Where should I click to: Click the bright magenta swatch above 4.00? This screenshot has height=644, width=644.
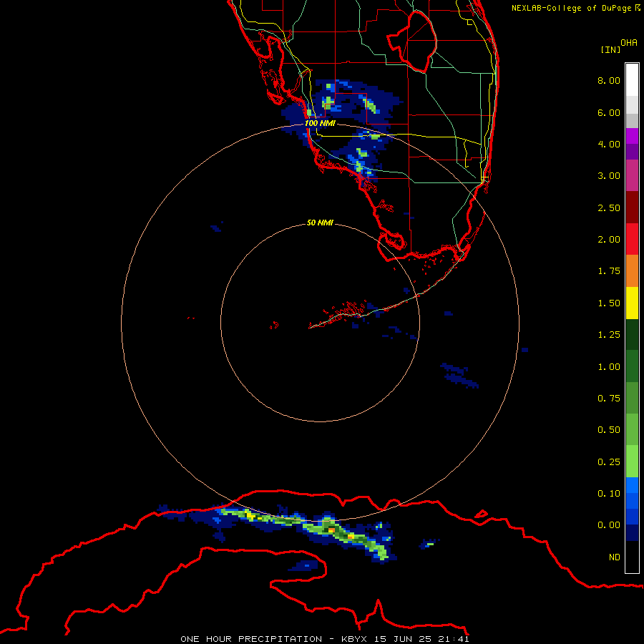tap(632, 136)
